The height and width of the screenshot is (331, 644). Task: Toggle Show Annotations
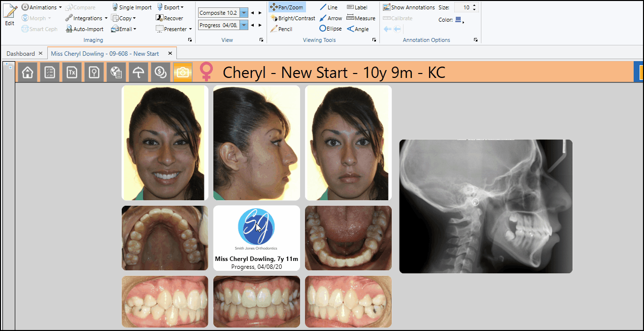coord(409,7)
